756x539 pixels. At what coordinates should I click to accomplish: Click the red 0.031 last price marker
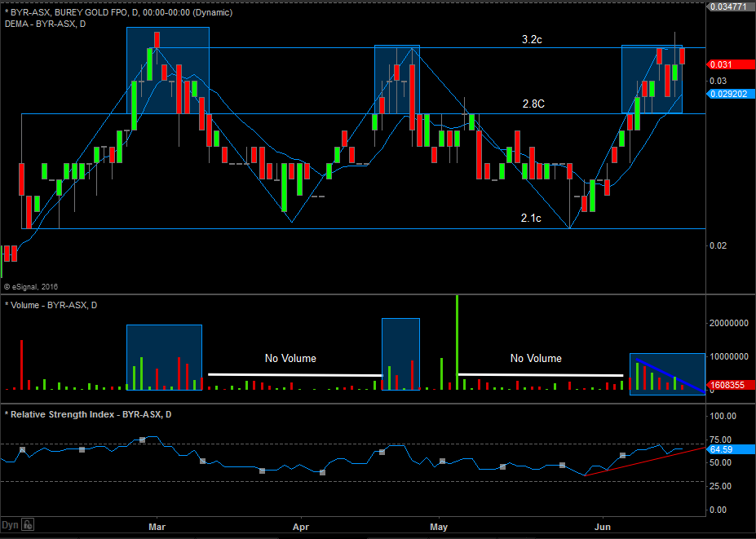point(731,64)
